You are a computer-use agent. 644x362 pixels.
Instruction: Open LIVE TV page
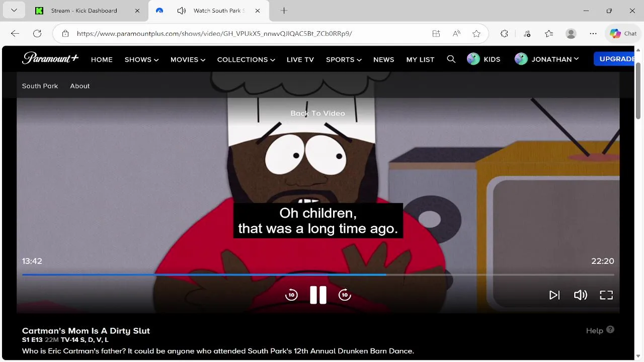300,59
